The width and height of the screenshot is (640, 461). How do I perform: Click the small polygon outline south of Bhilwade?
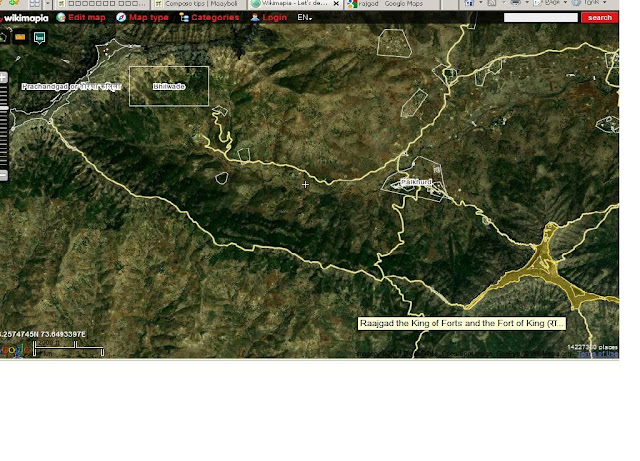[222, 178]
